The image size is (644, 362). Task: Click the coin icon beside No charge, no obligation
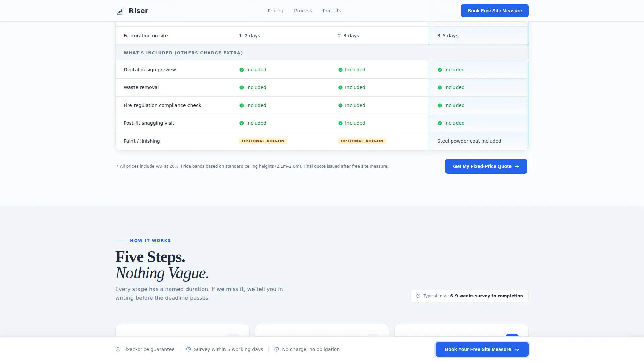point(277,349)
